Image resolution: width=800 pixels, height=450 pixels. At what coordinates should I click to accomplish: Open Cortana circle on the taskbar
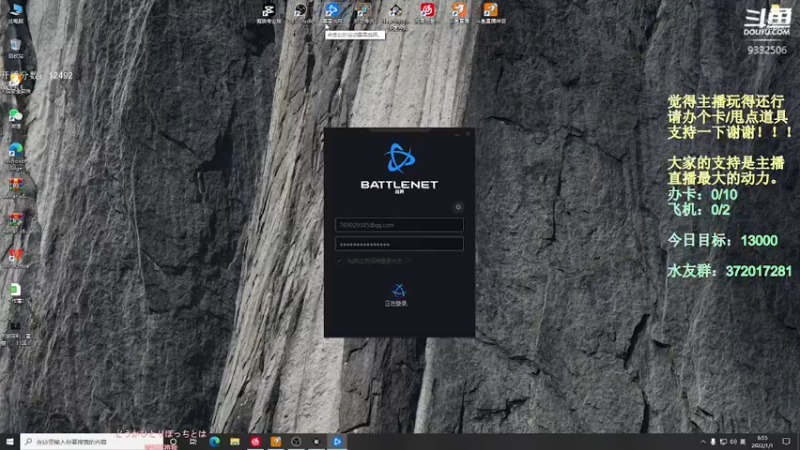pyautogui.click(x=173, y=442)
